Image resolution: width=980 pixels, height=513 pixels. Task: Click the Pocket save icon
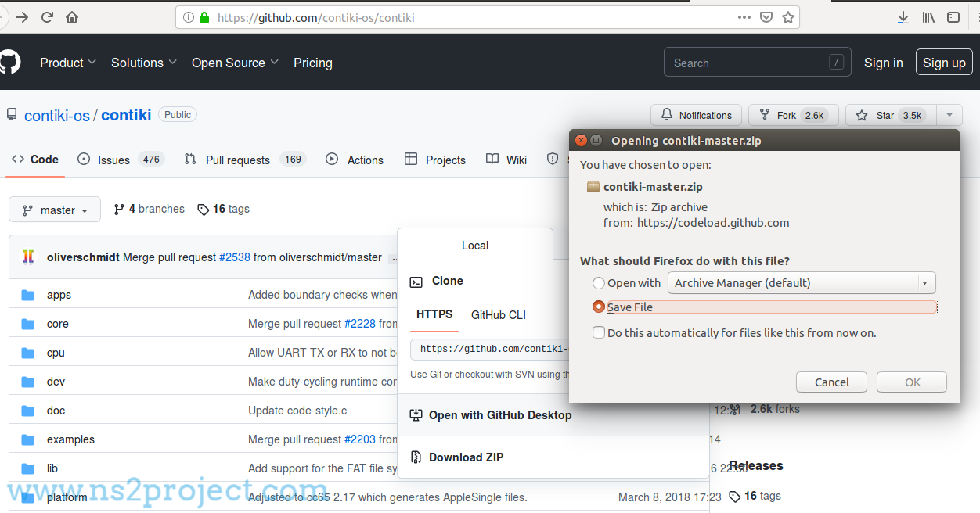766,17
